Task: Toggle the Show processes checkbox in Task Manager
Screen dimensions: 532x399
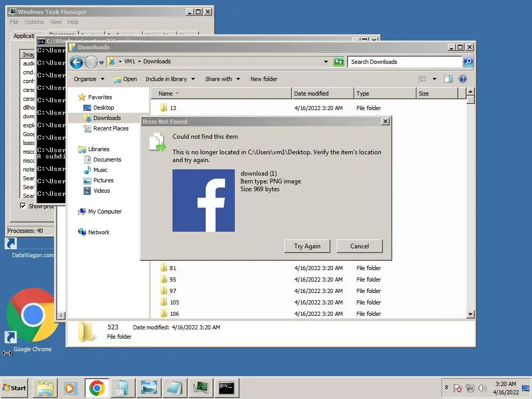Action: point(23,206)
